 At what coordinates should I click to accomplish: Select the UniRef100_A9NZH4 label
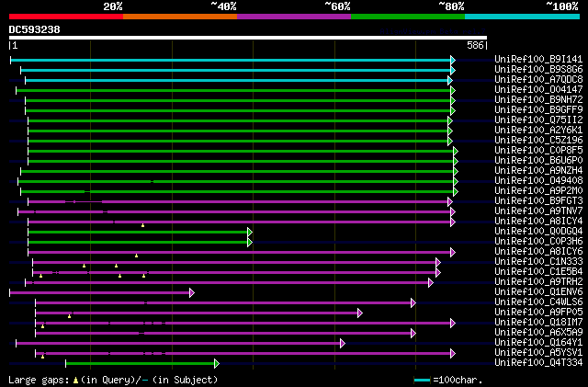pos(538,170)
